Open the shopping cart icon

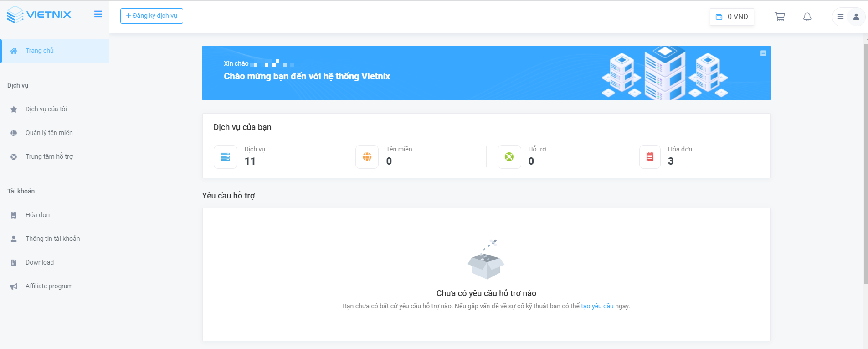[780, 17]
